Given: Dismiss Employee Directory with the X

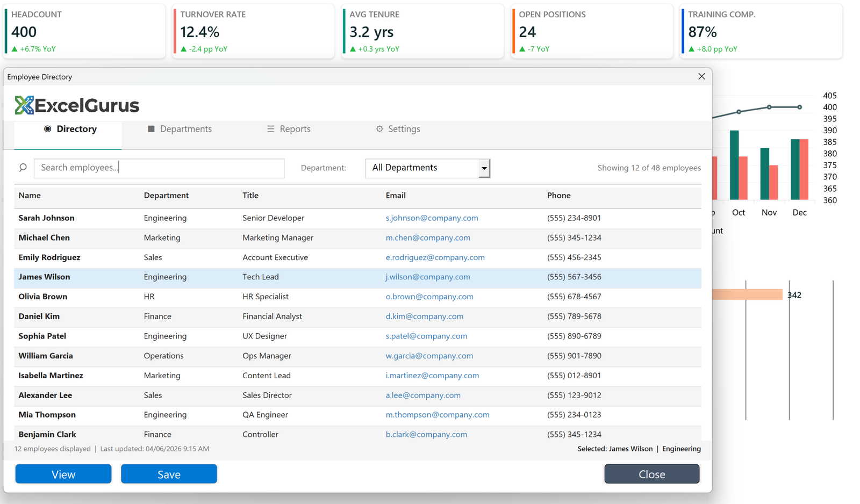Looking at the screenshot, I should coord(701,76).
